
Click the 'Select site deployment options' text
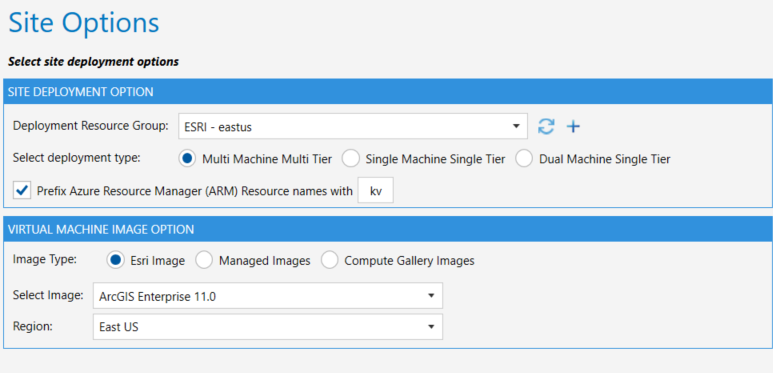pos(93,62)
